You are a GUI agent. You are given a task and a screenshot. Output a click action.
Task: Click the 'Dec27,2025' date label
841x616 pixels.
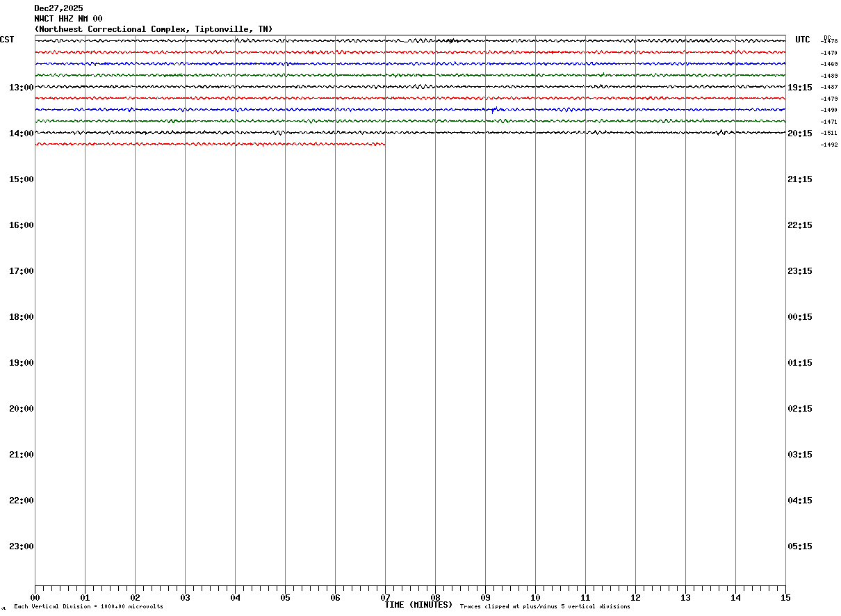click(x=58, y=8)
